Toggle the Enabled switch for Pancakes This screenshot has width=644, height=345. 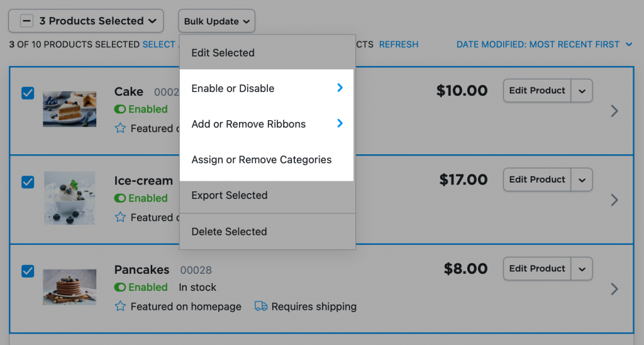(120, 287)
